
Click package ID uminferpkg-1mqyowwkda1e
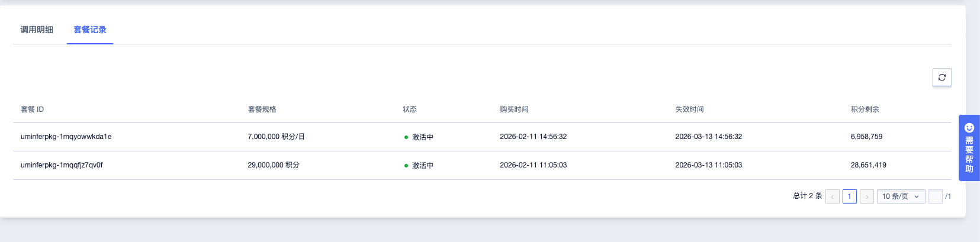coord(66,137)
